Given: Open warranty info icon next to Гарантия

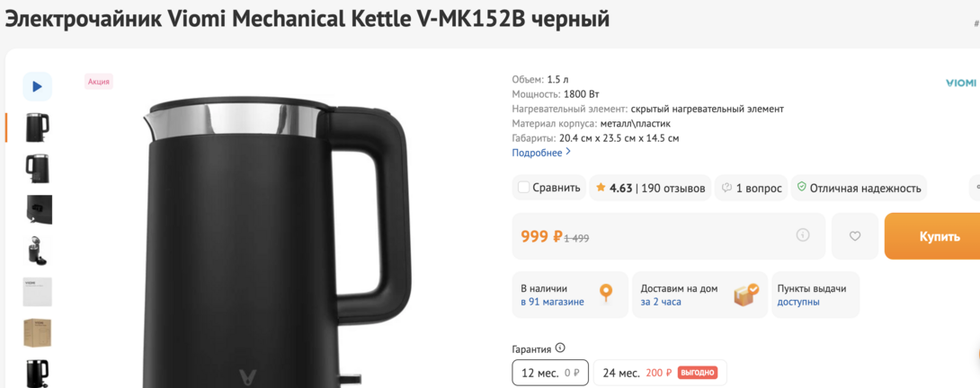Looking at the screenshot, I should 560,348.
